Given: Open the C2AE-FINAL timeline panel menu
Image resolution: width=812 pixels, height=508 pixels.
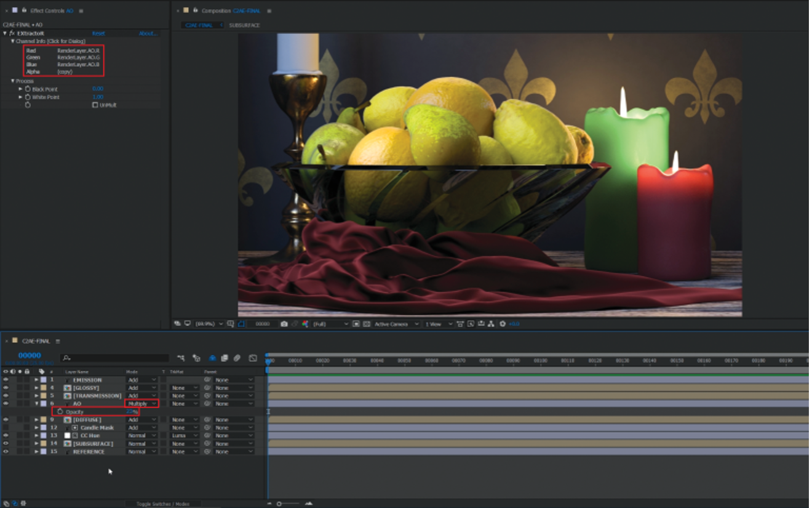Looking at the screenshot, I should tap(58, 341).
